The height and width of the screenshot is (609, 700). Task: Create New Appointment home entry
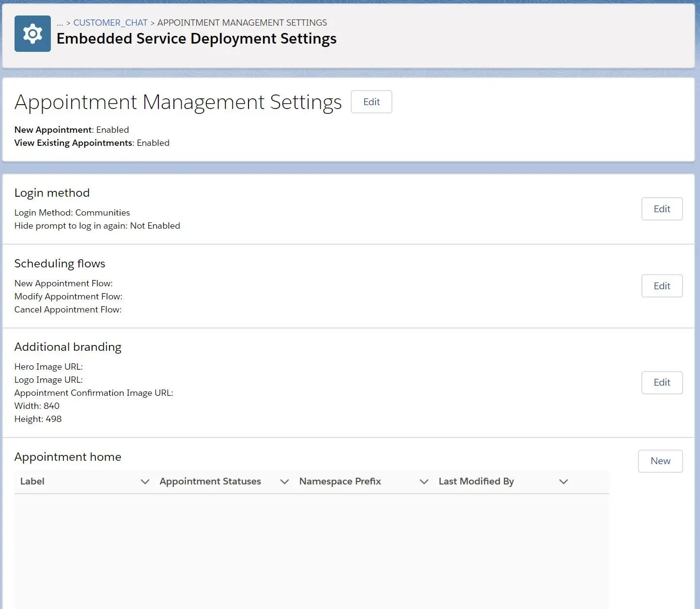[x=660, y=461]
